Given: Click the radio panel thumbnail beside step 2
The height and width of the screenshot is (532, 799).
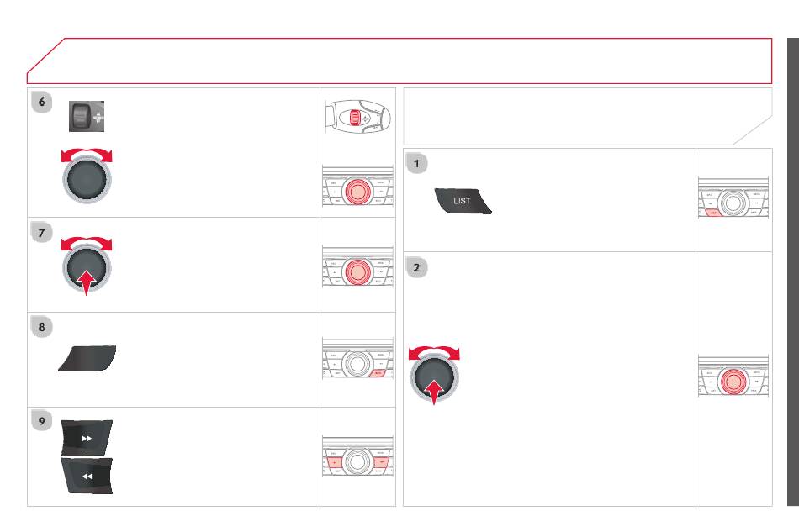Looking at the screenshot, I should [733, 377].
